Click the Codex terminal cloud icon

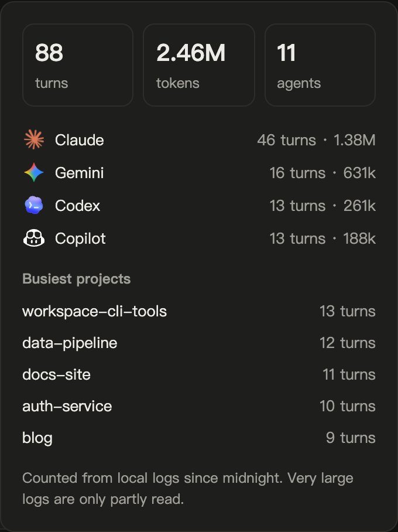pos(34,205)
